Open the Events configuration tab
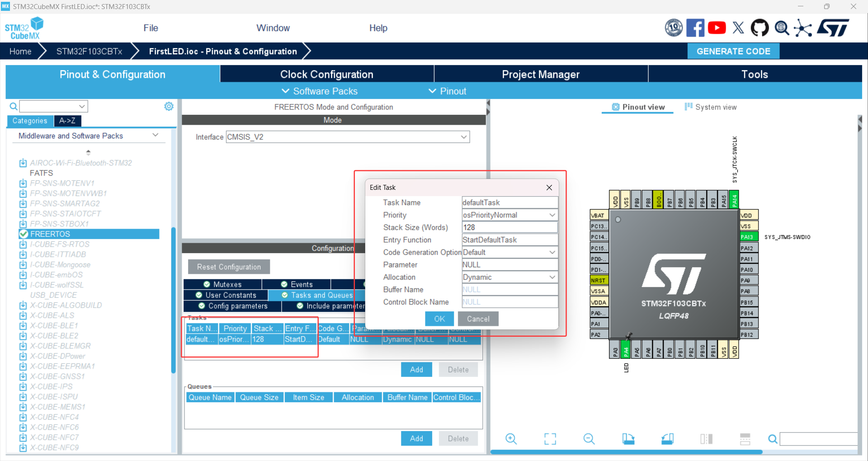This screenshot has height=461, width=868. (297, 284)
